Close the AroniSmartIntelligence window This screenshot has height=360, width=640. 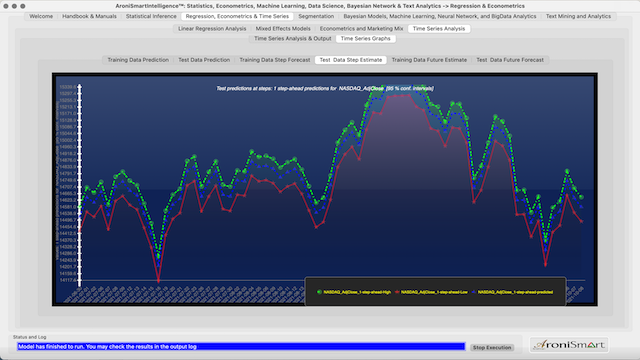(6, 6)
